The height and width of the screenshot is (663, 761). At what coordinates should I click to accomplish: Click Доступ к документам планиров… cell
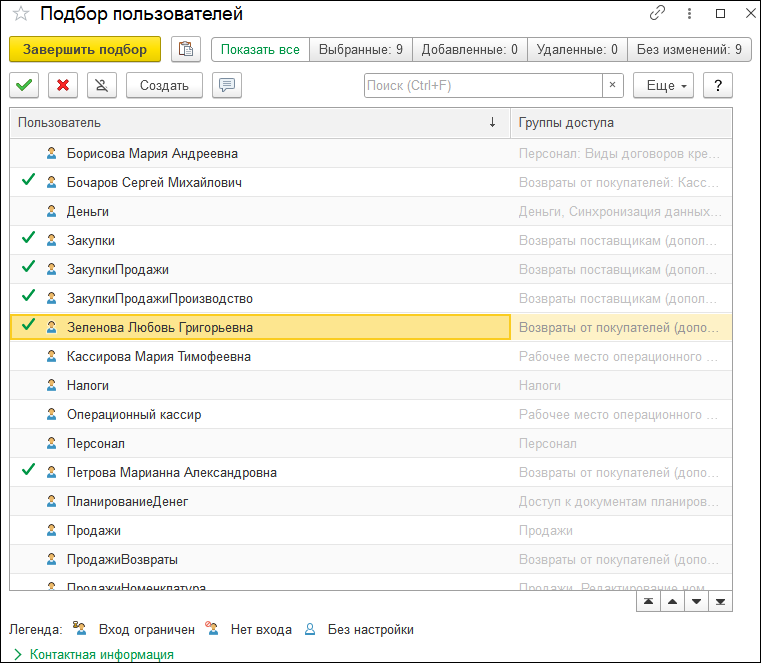(621, 501)
